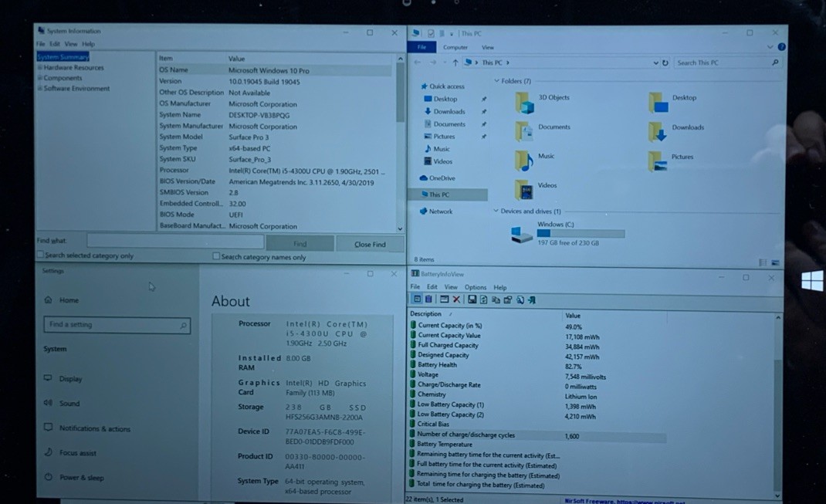Click the Find icon in BatteryInfoView toolbar
The image size is (826, 504).
click(x=520, y=299)
